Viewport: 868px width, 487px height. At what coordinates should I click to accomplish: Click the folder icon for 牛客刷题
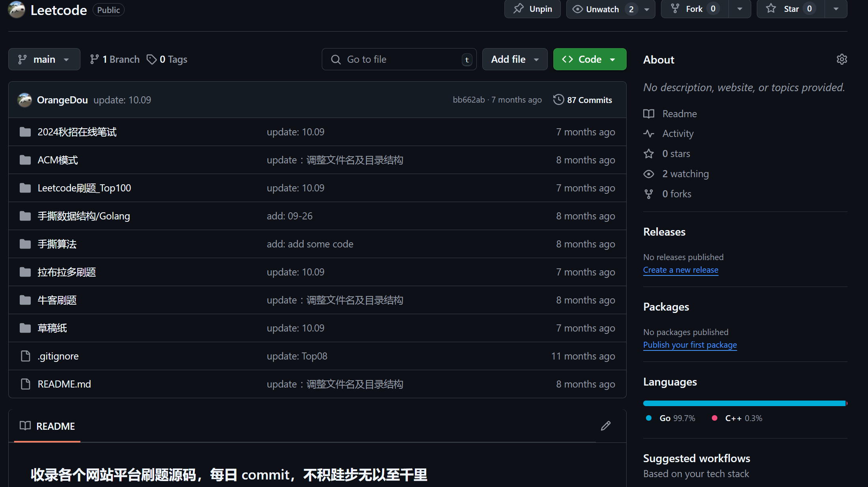25,300
